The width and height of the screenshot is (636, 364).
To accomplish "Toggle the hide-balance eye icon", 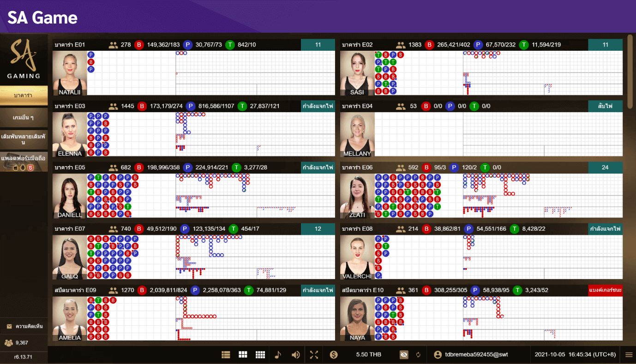I will click(404, 355).
